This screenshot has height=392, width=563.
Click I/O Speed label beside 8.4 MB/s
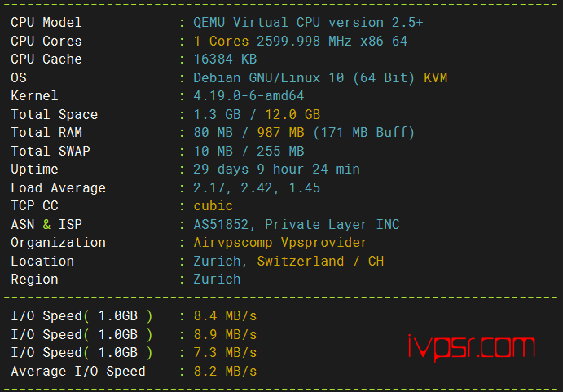81,316
